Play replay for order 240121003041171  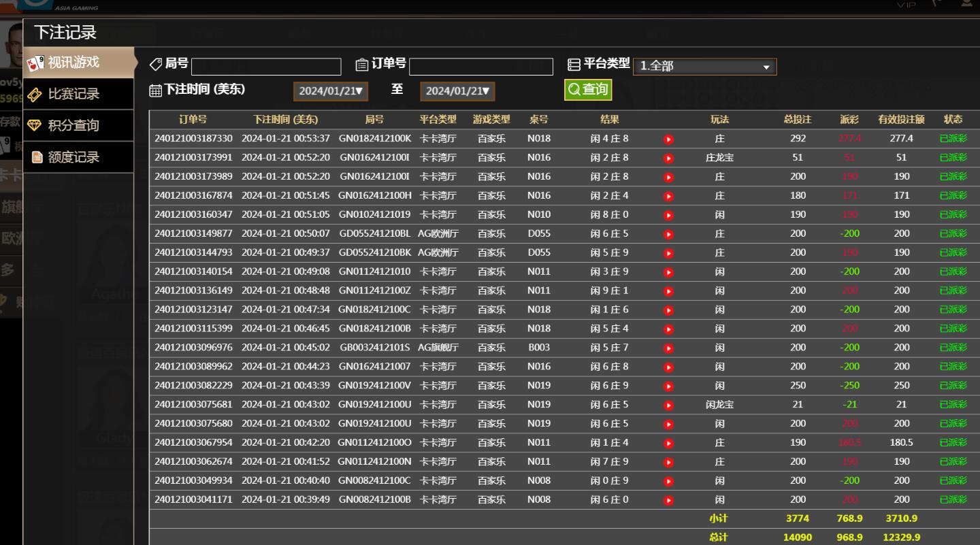(x=668, y=501)
